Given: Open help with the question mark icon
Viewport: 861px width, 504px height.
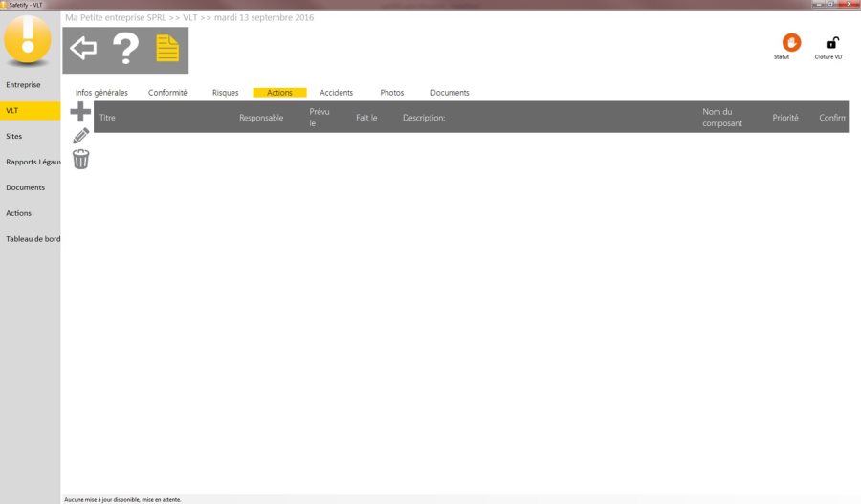Looking at the screenshot, I should coord(125,49).
